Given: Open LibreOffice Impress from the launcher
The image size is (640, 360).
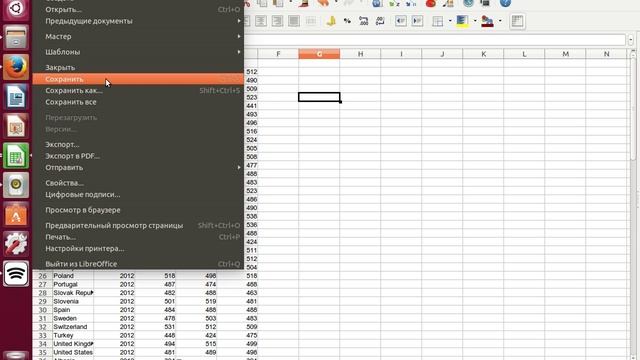Looking at the screenshot, I should pyautogui.click(x=16, y=126).
